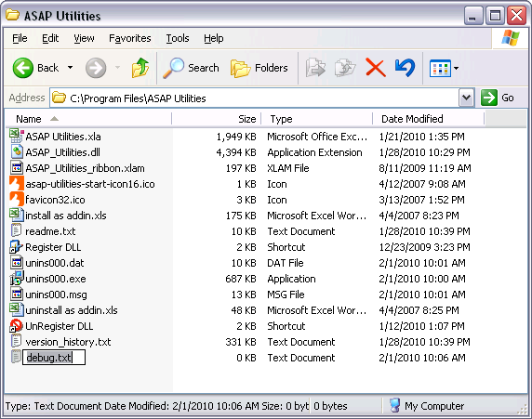Click the readme.txt file icon
The height and width of the screenshot is (419, 532).
(x=16, y=230)
